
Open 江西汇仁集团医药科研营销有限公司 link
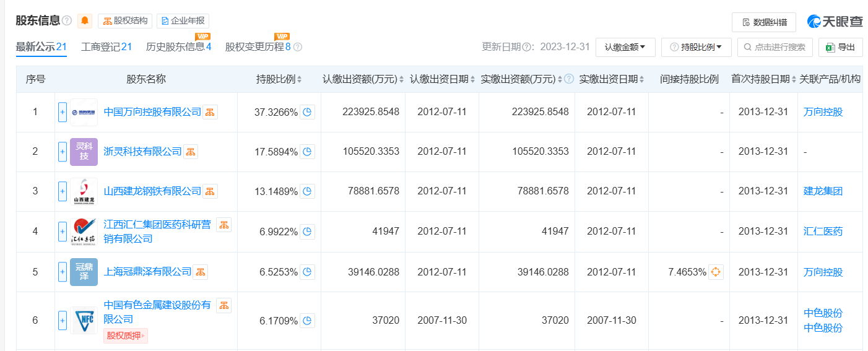(x=157, y=232)
